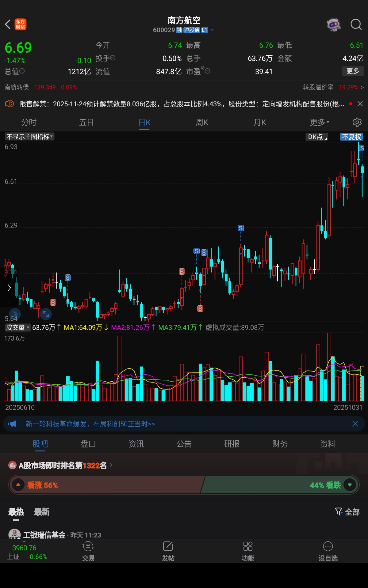This screenshot has height=588, width=368.
Task: Expand A股市场即时排名 chevron
Action: click(111, 465)
